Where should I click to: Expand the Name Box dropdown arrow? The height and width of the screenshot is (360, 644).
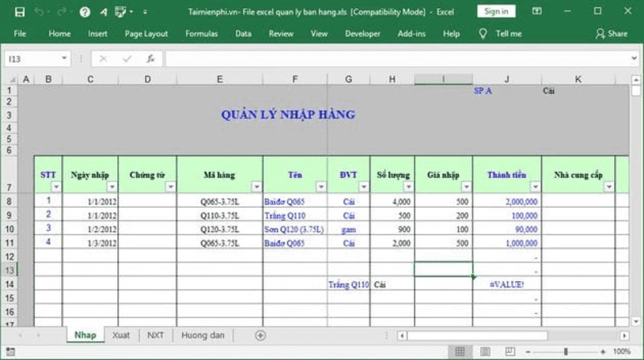(x=64, y=58)
